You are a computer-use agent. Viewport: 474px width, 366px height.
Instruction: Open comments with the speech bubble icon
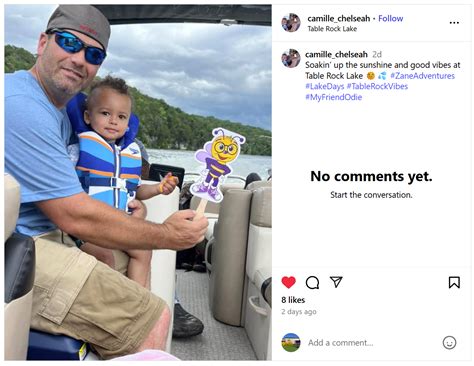click(x=312, y=282)
